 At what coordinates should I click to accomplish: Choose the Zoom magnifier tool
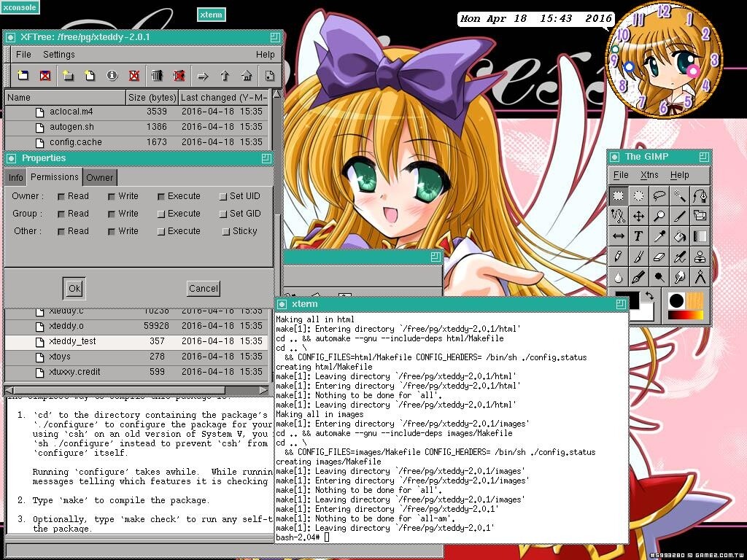(659, 216)
